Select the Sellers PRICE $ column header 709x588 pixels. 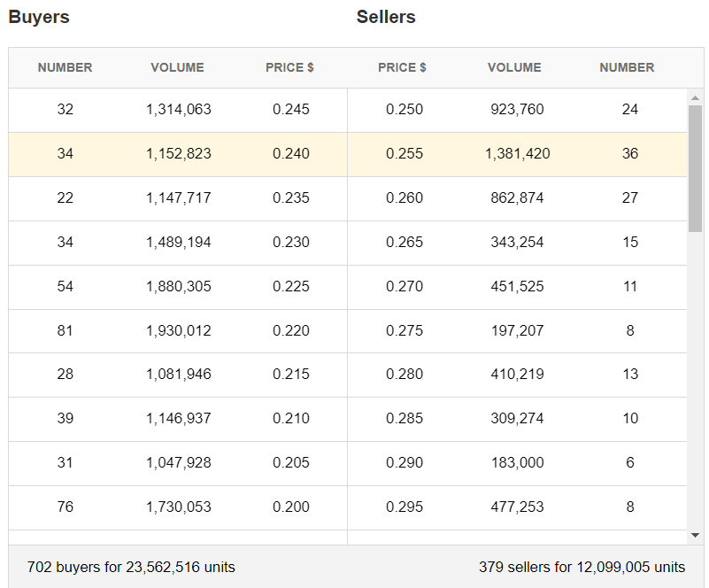click(402, 67)
